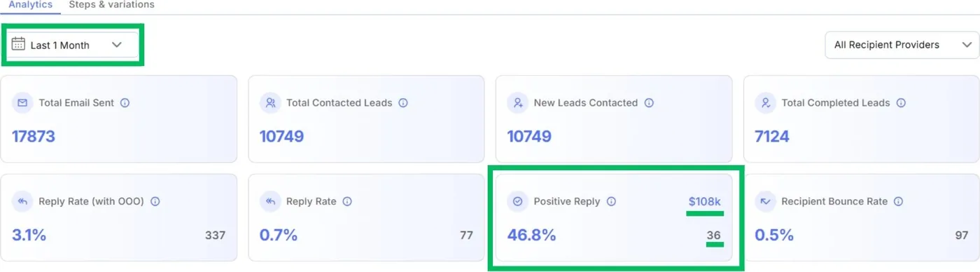Click the 97 bounced count
The image size is (980, 272).
[x=962, y=236]
